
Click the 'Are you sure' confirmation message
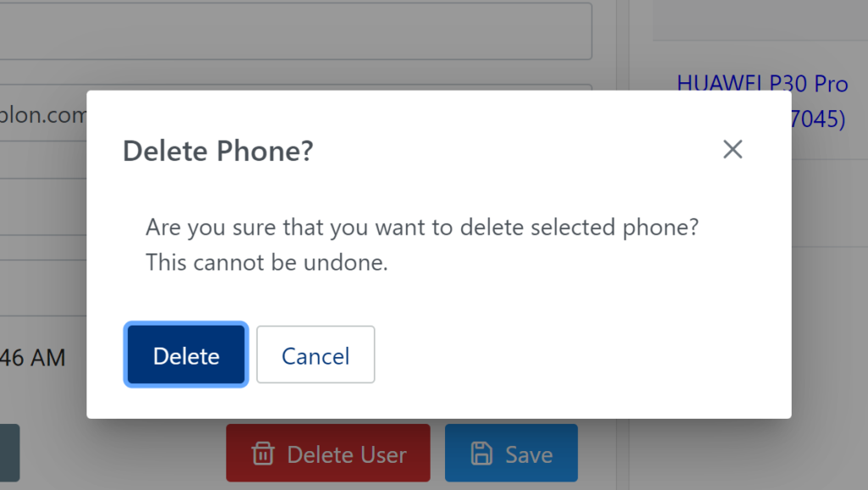click(x=421, y=228)
